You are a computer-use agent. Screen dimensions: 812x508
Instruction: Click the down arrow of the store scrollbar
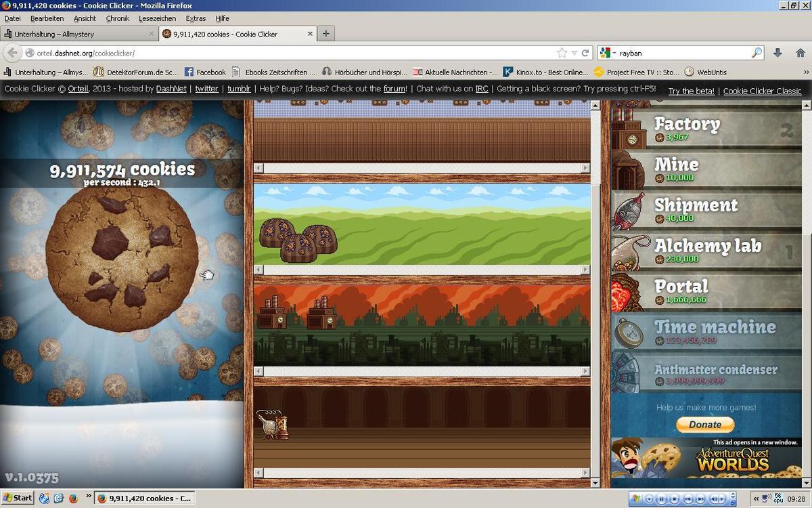point(806,482)
